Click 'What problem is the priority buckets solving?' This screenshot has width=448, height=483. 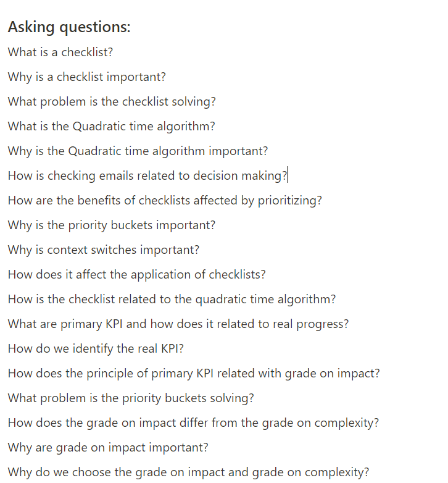[131, 398]
